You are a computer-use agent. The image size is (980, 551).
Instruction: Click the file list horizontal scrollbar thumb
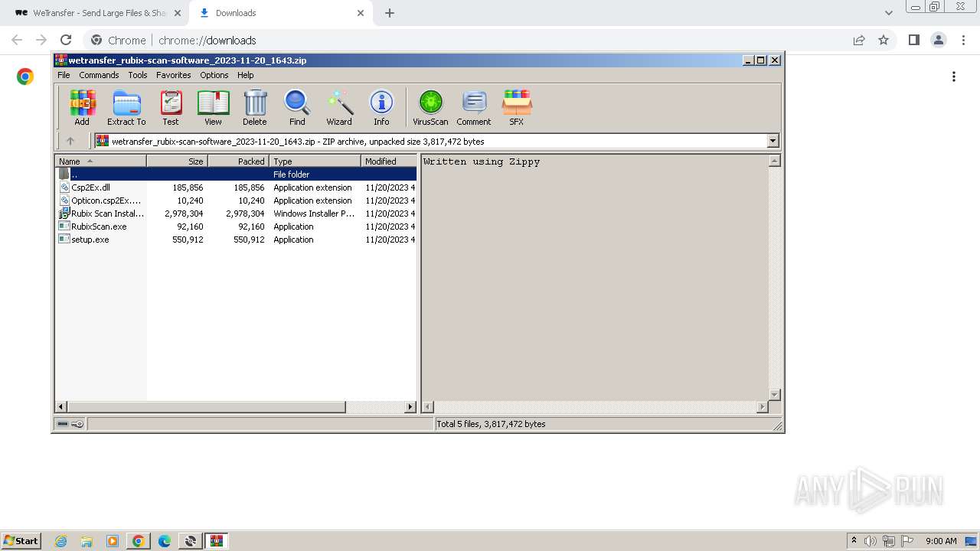click(x=207, y=407)
